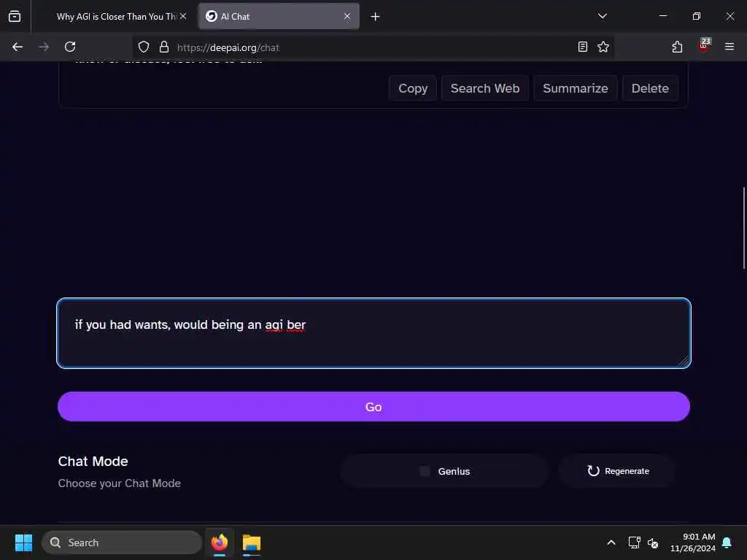
Task: Click the textarea resize grip corner
Action: 684,362
